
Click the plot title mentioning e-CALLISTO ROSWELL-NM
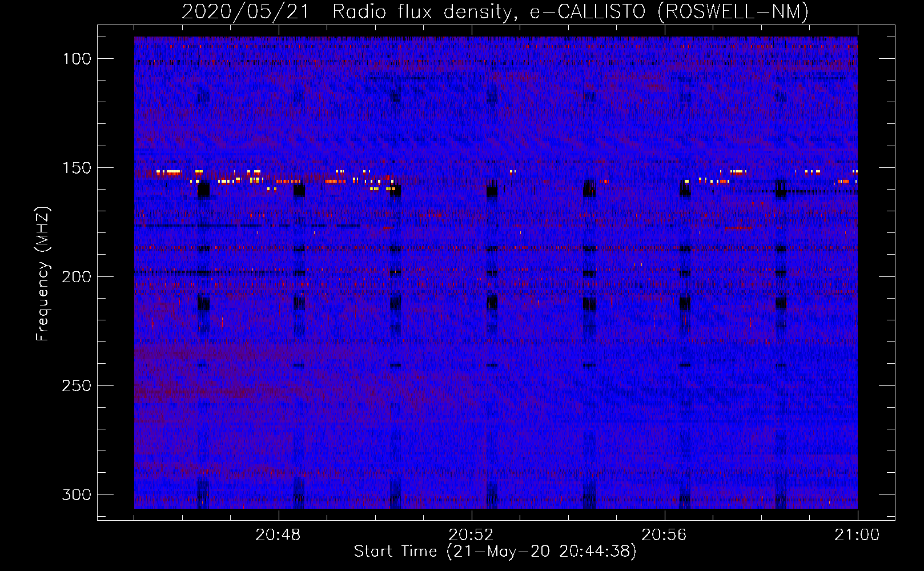[x=495, y=12]
